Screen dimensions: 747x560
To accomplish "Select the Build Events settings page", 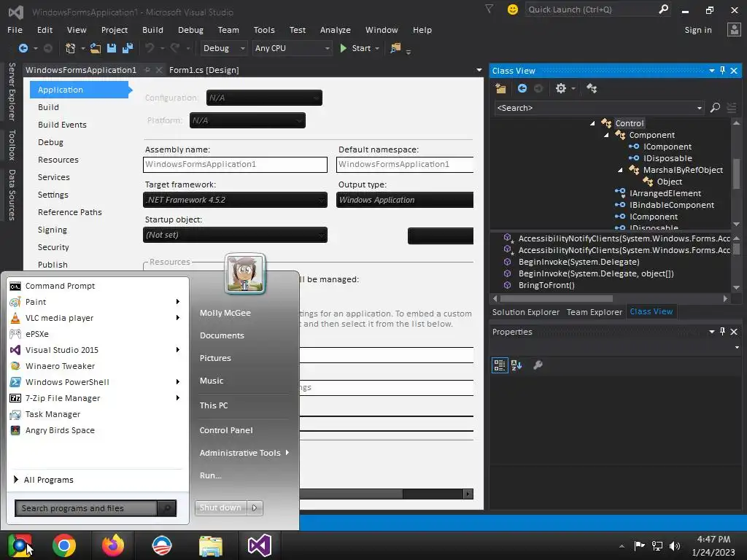I will point(63,125).
